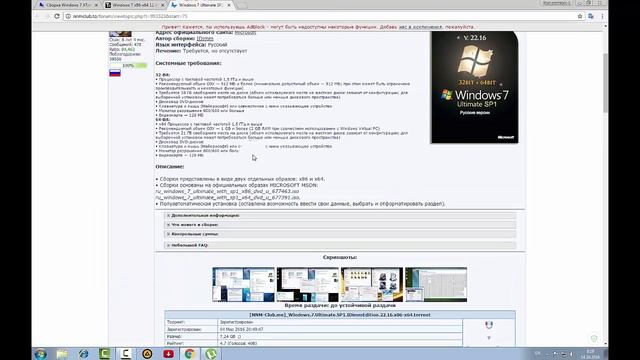Screen dimensions: 640x360
Task: Click the magnet link icon
Action: 489,325
